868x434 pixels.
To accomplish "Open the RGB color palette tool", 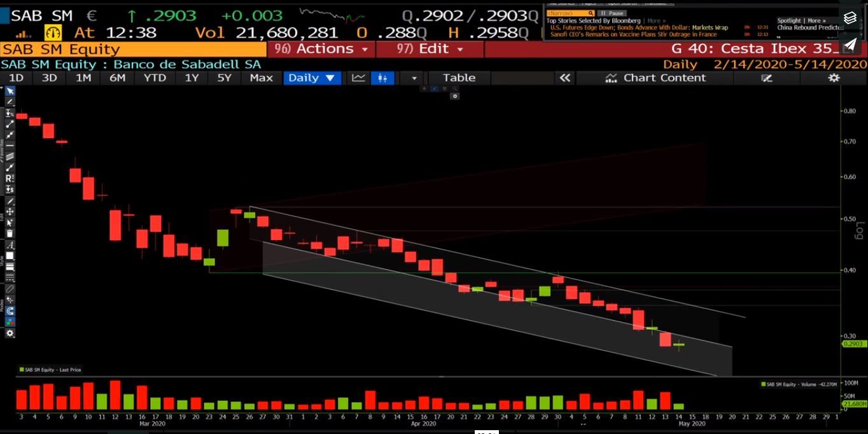I will coord(10,322).
